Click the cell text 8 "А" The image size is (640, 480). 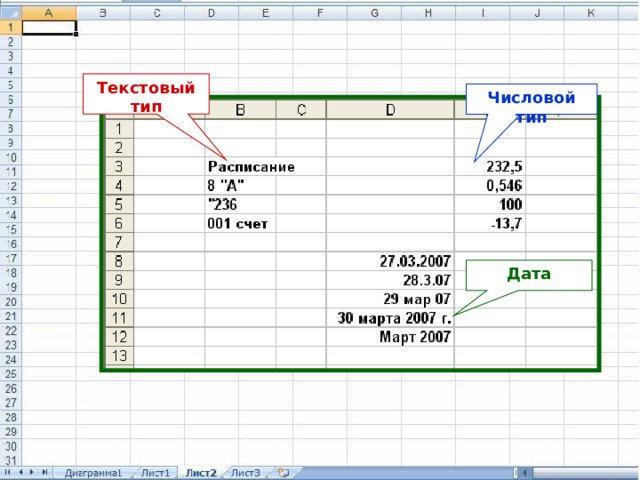[x=225, y=186]
